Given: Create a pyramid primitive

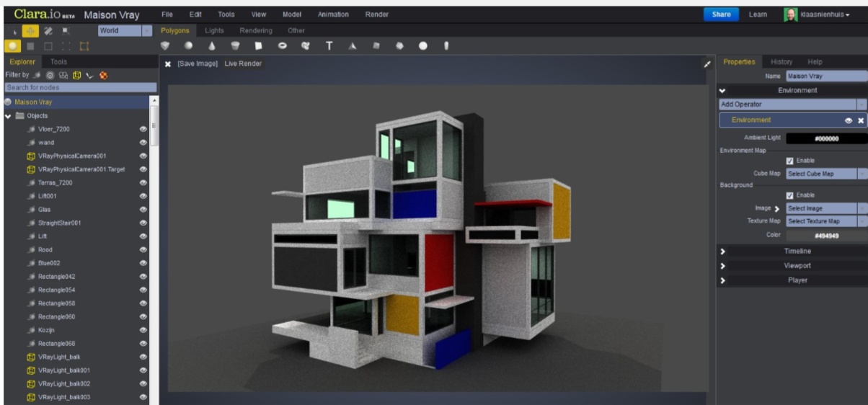Looking at the screenshot, I should pyautogui.click(x=353, y=45).
